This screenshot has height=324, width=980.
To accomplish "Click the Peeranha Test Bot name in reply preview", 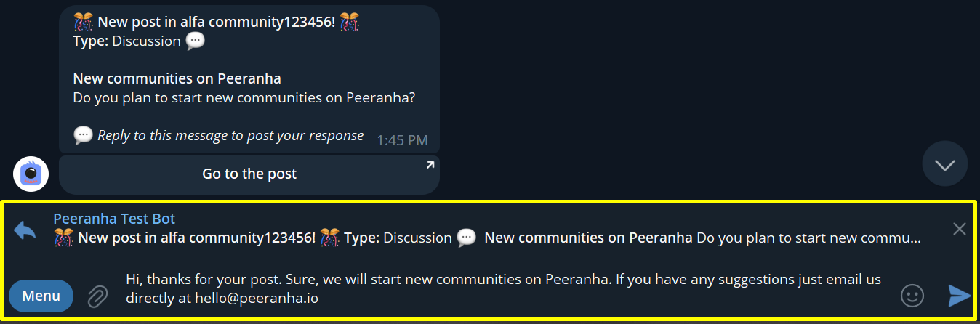I will point(114,219).
